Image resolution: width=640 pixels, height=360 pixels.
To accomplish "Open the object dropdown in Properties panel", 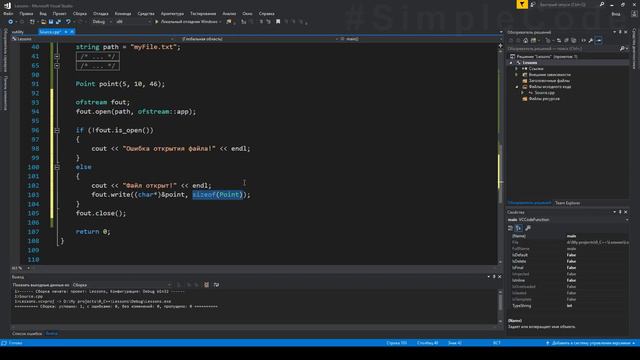I will pos(568,220).
